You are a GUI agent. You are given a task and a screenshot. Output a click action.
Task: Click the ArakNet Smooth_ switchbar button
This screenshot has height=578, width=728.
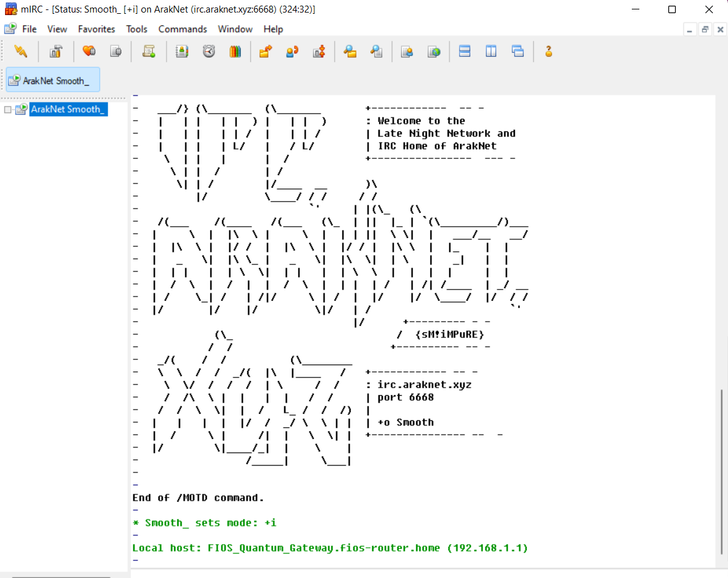tap(53, 80)
